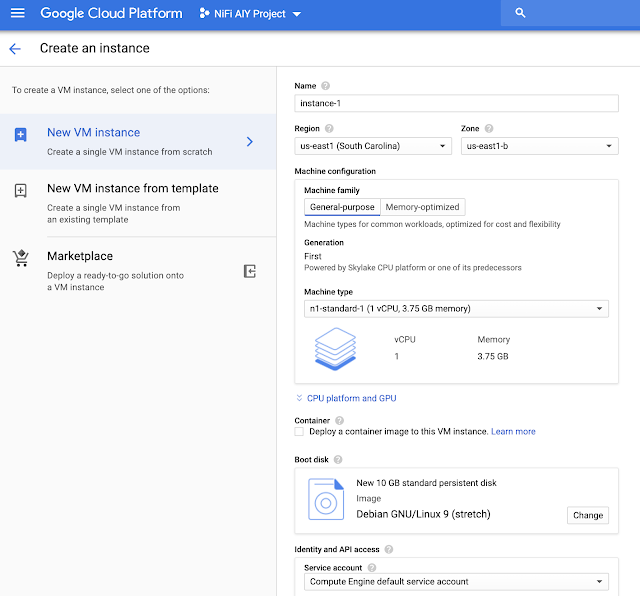640x596 pixels.
Task: Click the help icon beside Zone
Action: 489,129
